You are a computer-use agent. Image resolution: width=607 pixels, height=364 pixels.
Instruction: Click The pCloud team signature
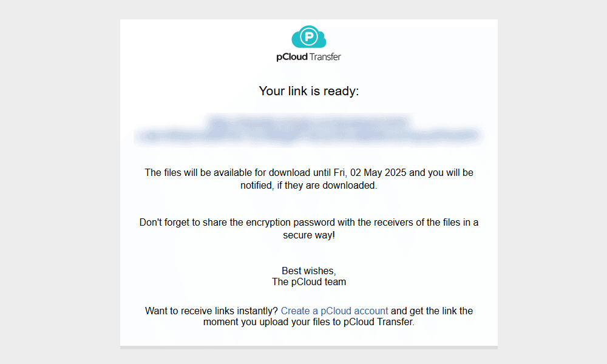pos(309,282)
